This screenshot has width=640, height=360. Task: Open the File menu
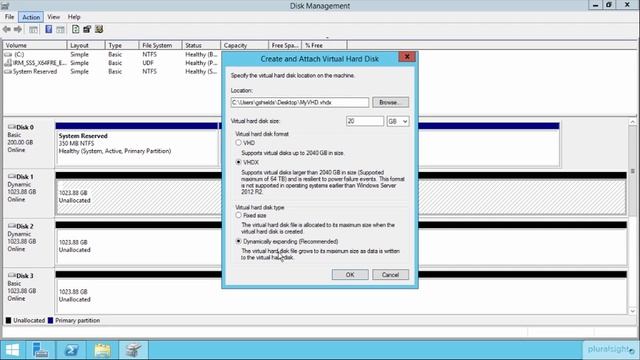(x=9, y=17)
